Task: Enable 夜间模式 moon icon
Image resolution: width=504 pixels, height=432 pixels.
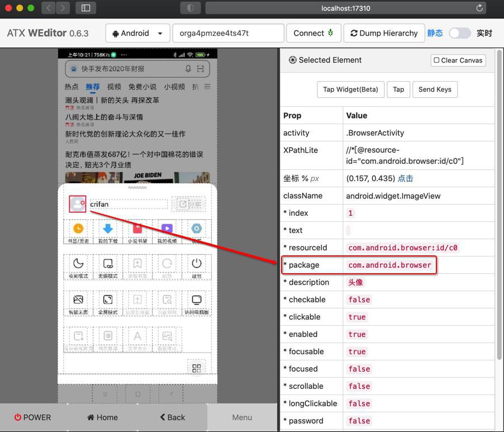Action: tap(78, 263)
